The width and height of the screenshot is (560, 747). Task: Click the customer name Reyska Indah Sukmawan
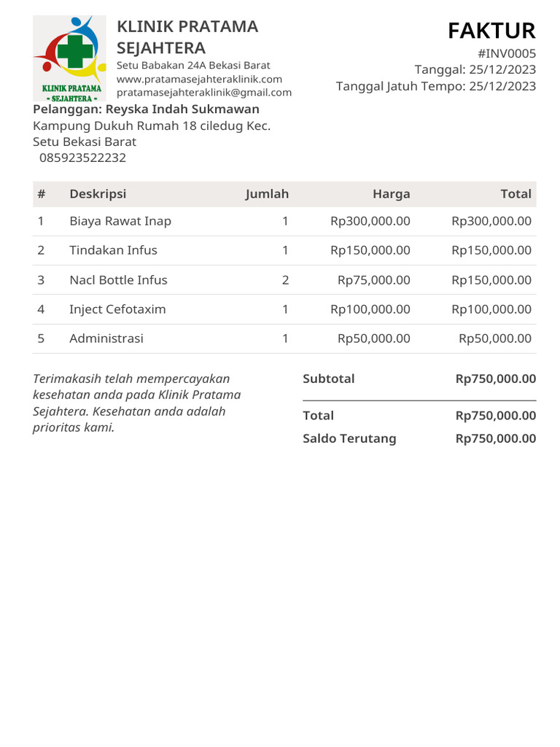[x=182, y=109]
